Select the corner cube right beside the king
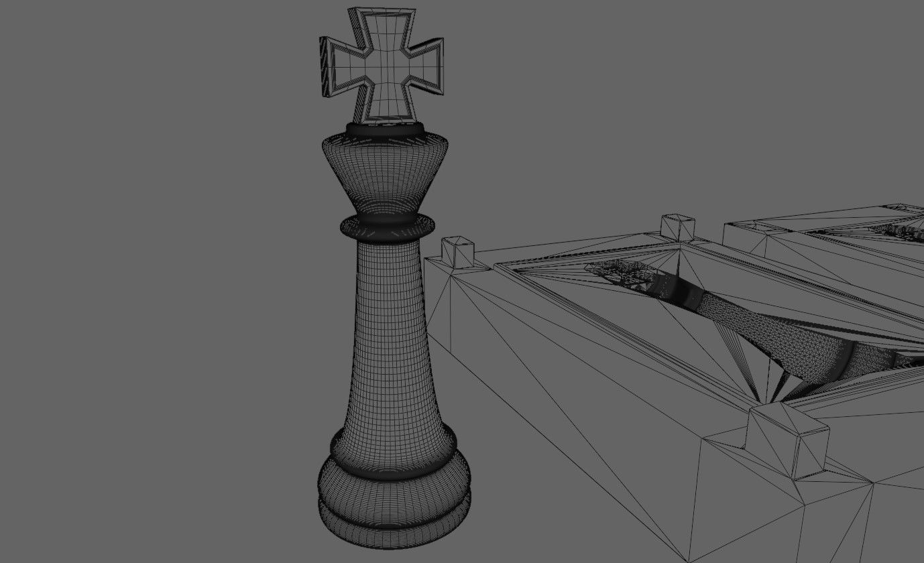The height and width of the screenshot is (563, 924). (x=457, y=251)
